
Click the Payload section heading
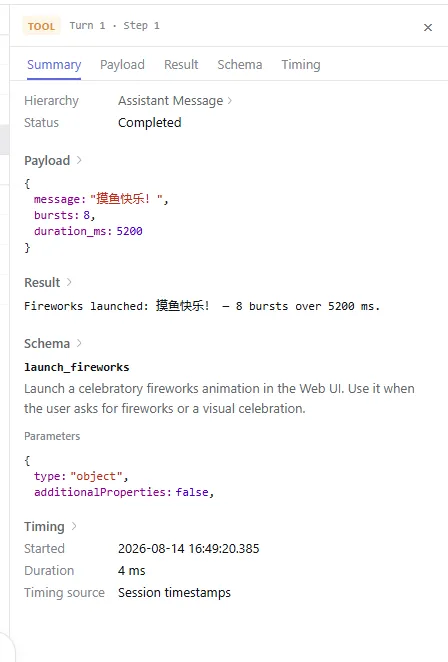[x=47, y=160]
